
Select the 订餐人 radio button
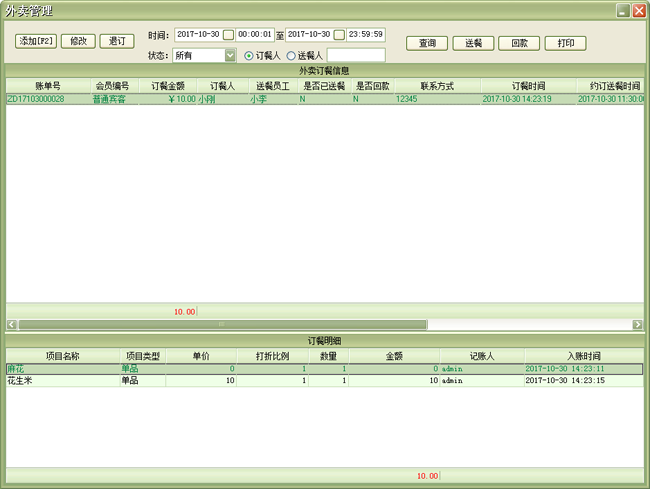249,56
